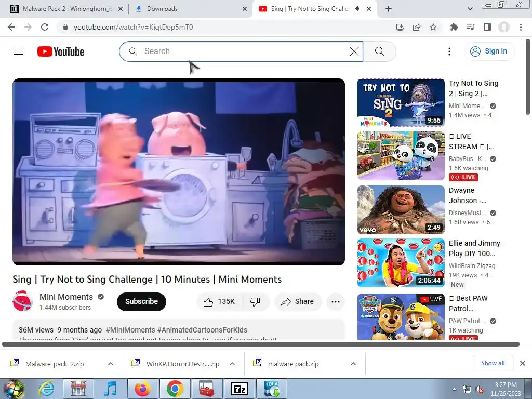This screenshot has height=399, width=532.
Task: Open the Mini Moments channel name link
Action: (x=66, y=297)
